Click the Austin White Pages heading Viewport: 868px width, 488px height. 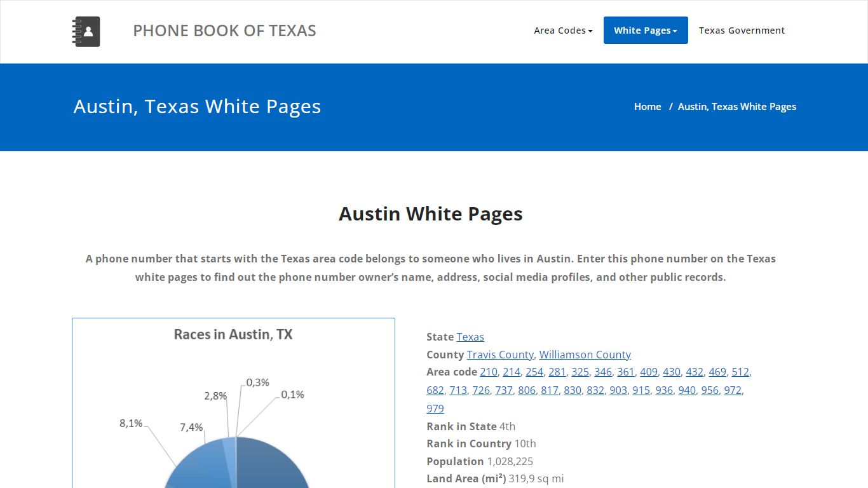[431, 213]
